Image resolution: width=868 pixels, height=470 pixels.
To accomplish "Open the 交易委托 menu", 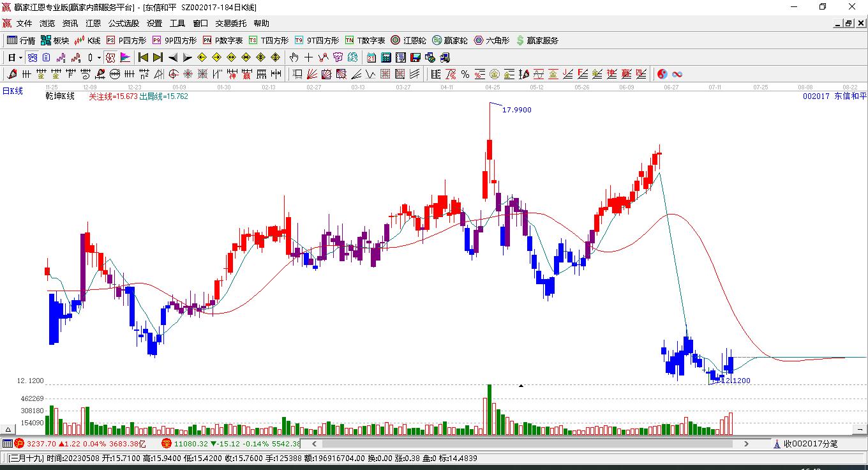I will pyautogui.click(x=231, y=24).
